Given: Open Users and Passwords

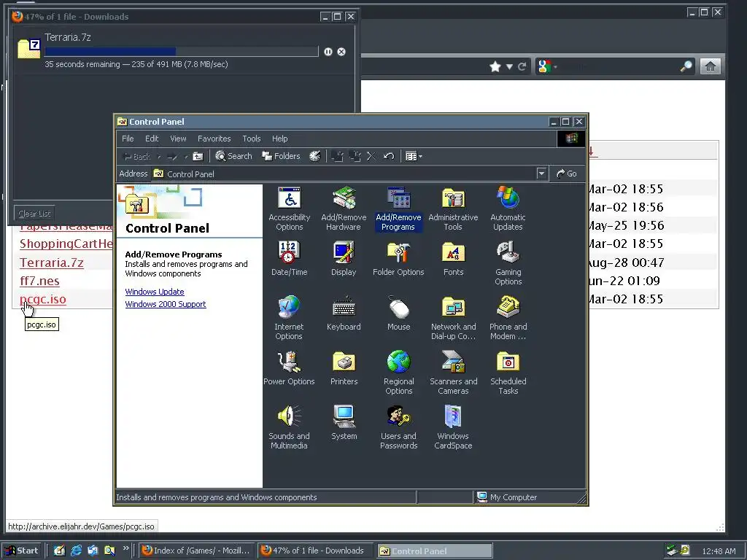Looking at the screenshot, I should 398,427.
